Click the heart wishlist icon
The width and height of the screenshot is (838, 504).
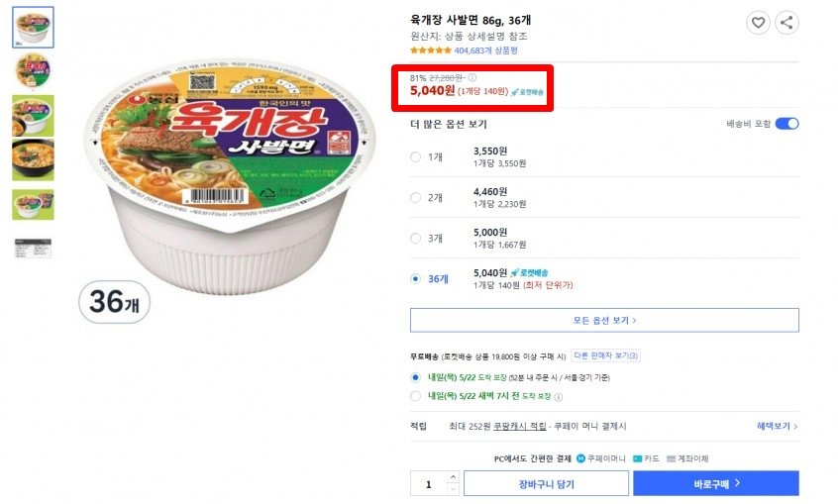[758, 23]
